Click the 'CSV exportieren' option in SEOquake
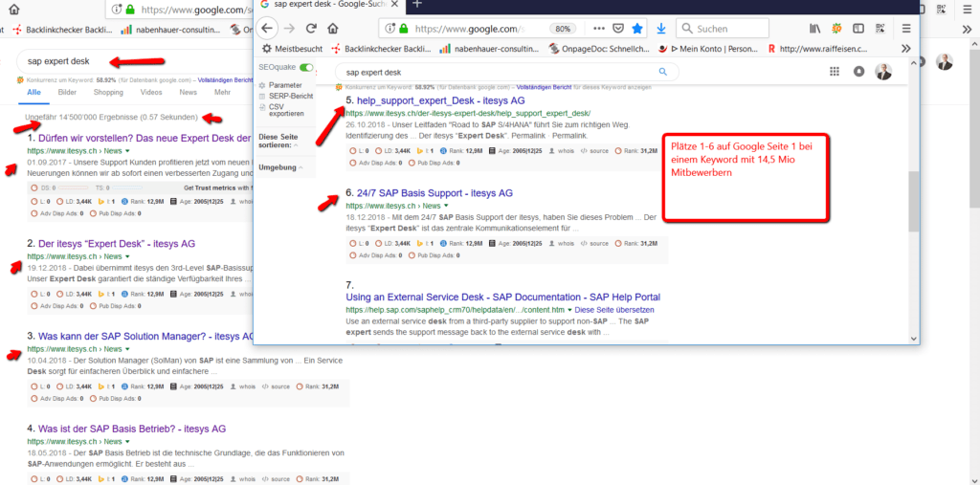This screenshot has width=980, height=485. [281, 112]
